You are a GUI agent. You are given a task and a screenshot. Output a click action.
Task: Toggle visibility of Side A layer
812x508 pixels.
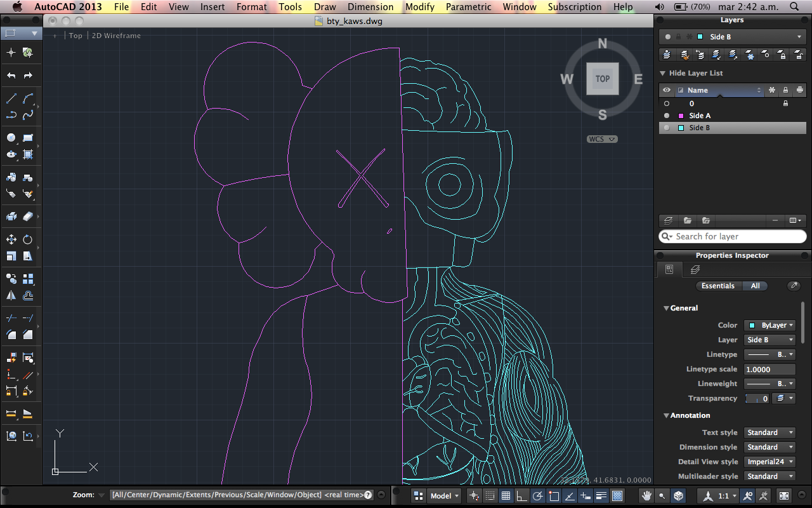pyautogui.click(x=667, y=116)
